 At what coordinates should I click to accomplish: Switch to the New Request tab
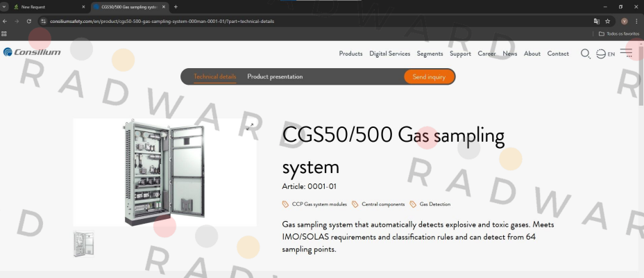pos(48,7)
